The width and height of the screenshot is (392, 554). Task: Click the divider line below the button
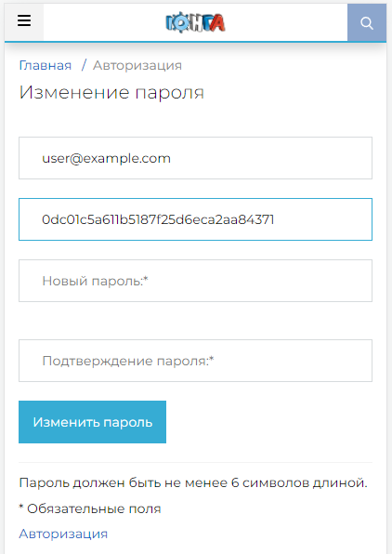(x=195, y=462)
